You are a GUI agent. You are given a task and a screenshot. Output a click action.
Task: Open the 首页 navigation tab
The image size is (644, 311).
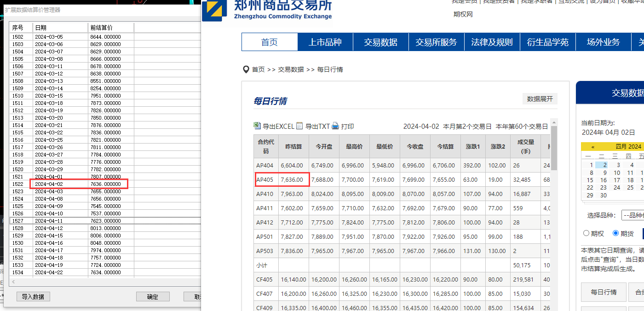[270, 42]
